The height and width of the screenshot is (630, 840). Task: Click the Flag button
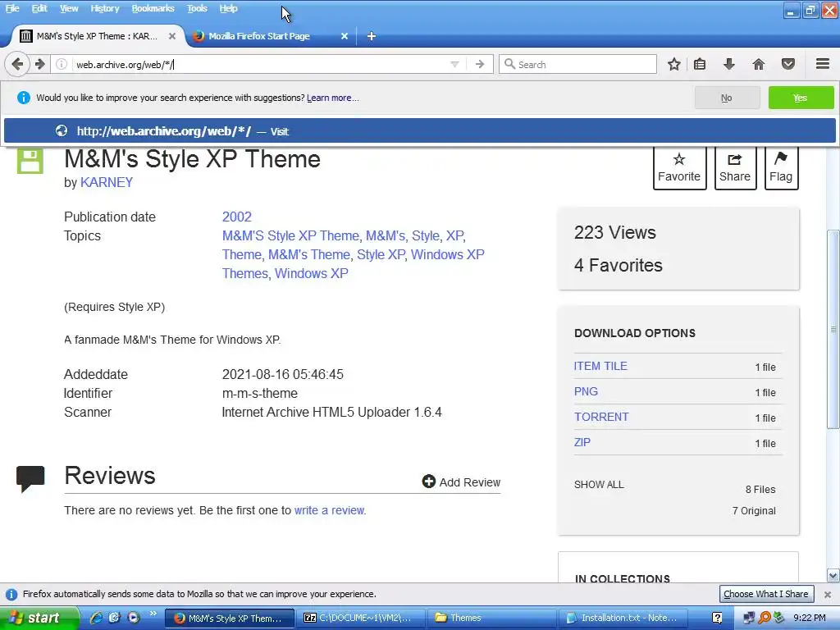(x=781, y=168)
